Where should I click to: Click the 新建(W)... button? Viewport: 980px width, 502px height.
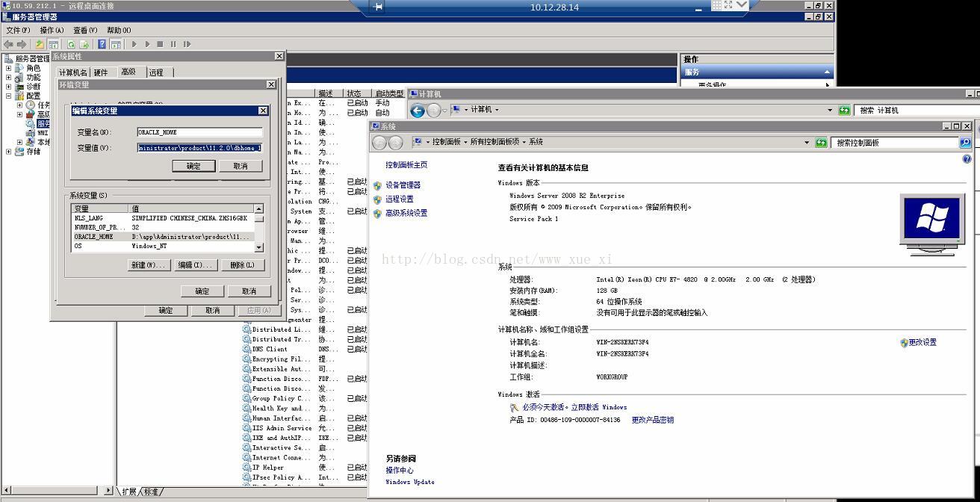pos(148,265)
